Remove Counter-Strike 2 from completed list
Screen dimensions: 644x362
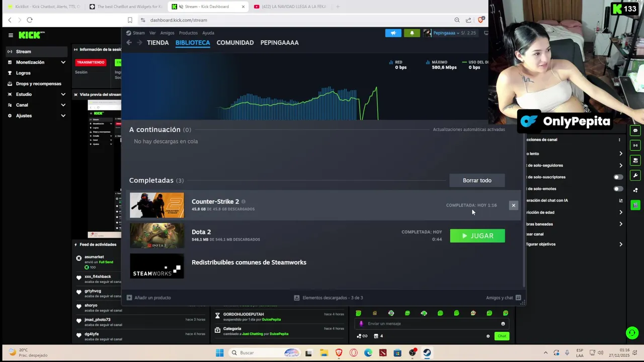[513, 205]
